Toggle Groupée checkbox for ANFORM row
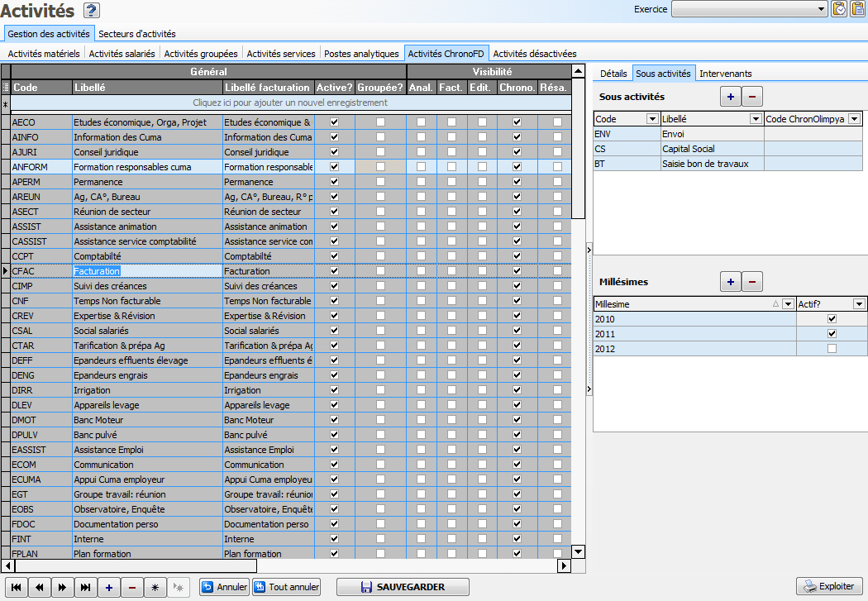The height and width of the screenshot is (601, 868). tap(380, 166)
